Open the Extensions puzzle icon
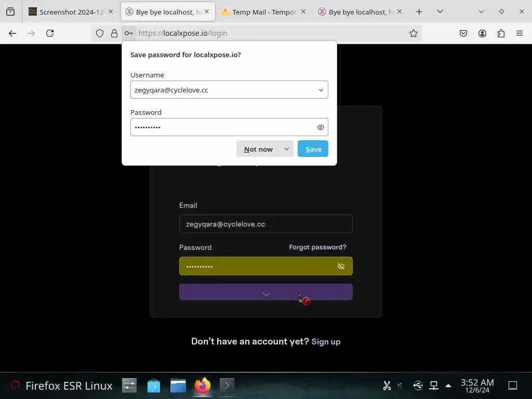Viewport: 532px width, 399px height. click(501, 33)
